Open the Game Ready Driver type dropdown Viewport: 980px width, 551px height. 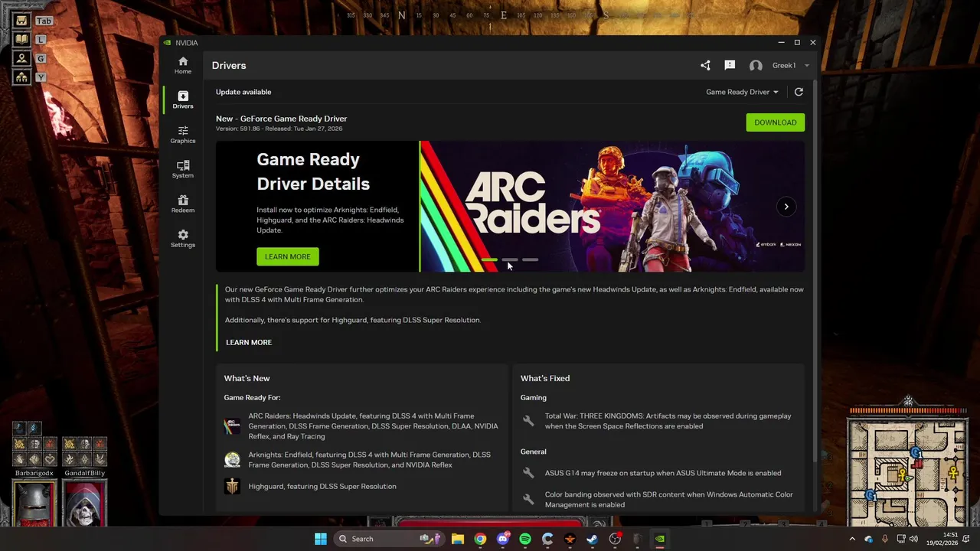pyautogui.click(x=742, y=92)
